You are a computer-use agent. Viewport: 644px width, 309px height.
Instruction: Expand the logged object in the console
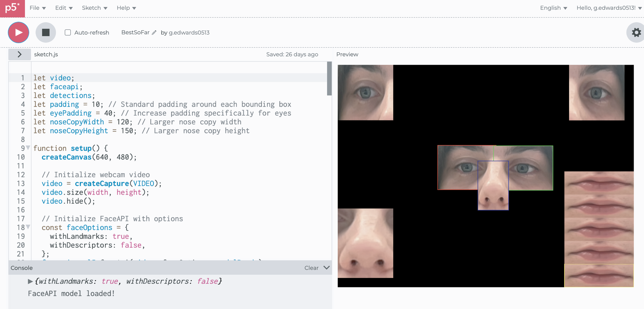coord(30,281)
